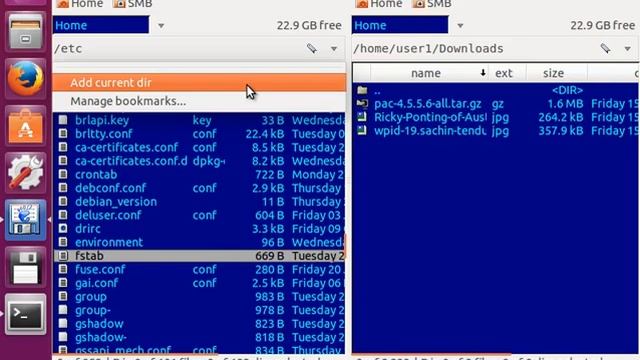Choose Add current dir menu entry
Viewport: 640px width, 360px height.
[199, 82]
